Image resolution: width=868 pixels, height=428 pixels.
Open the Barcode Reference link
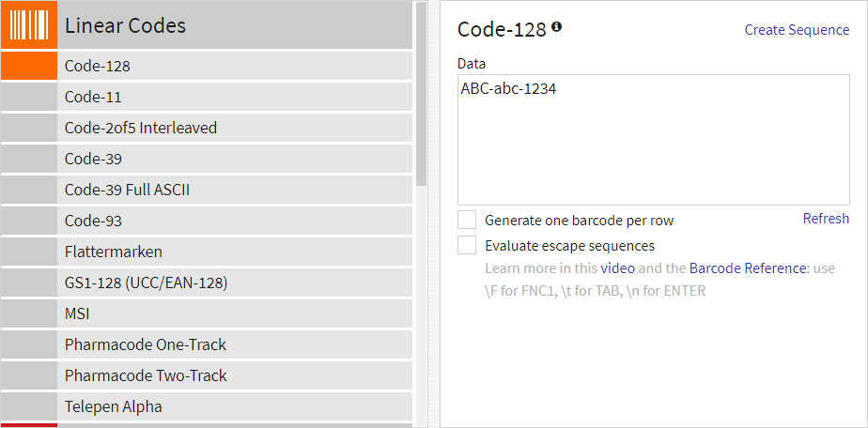tap(748, 268)
